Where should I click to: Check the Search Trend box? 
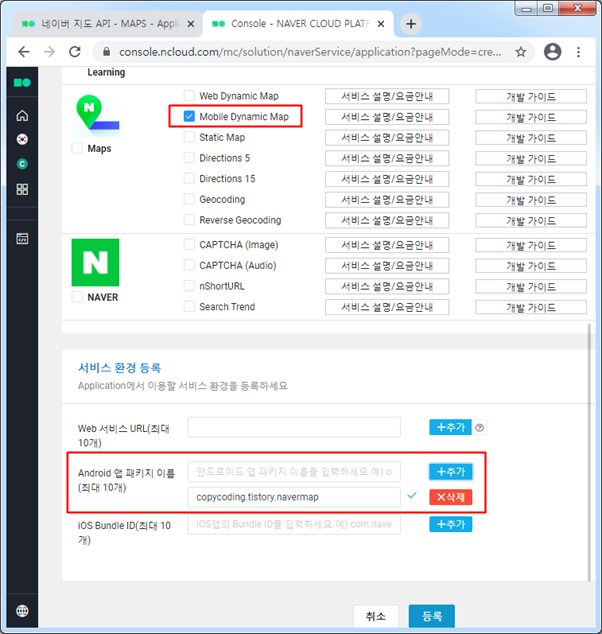pos(189,306)
